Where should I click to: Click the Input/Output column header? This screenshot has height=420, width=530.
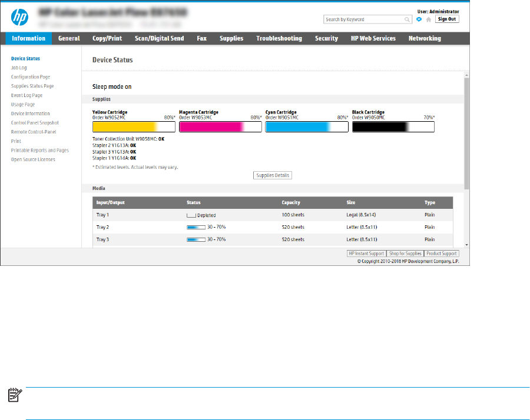click(111, 202)
